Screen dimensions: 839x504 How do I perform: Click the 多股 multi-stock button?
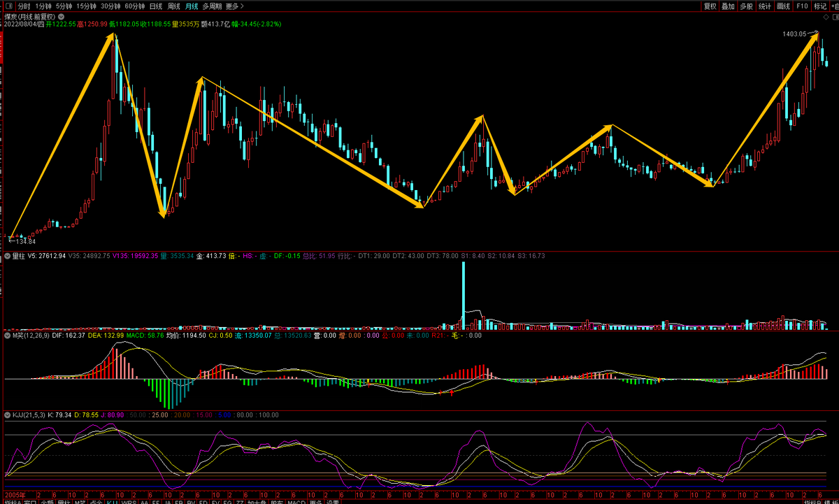[747, 6]
